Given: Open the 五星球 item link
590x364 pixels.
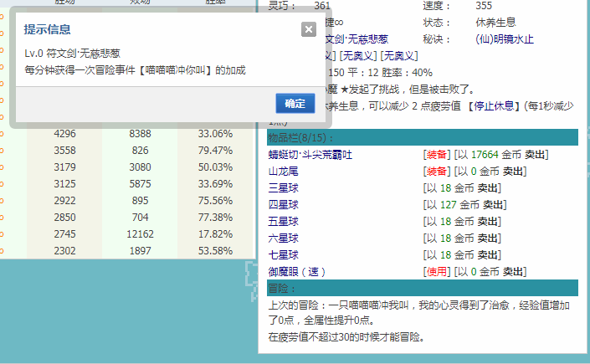Looking at the screenshot, I should point(284,222).
